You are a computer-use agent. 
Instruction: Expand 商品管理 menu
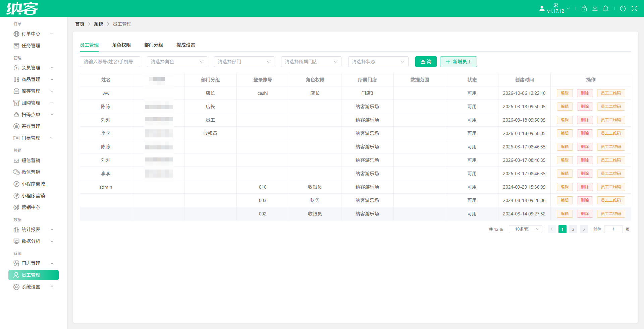(34, 79)
